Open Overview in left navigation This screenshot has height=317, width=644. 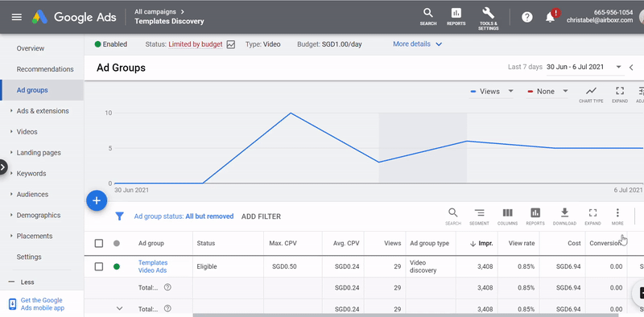tap(31, 48)
